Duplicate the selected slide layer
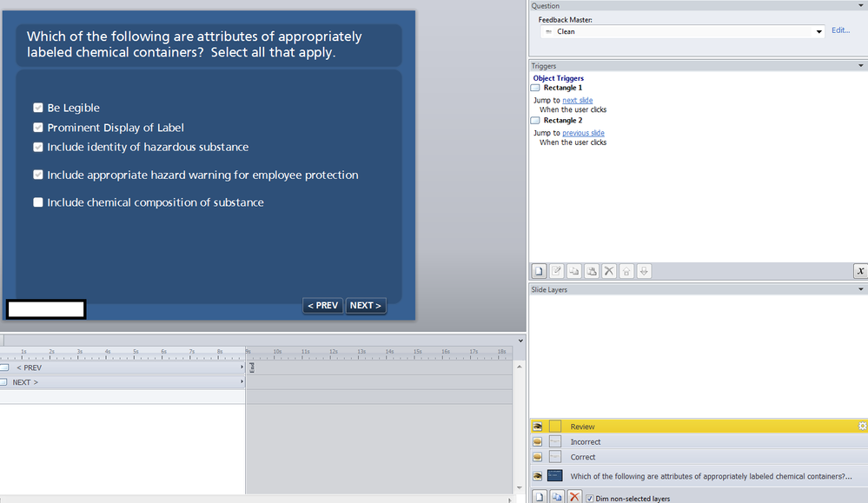 (x=557, y=497)
